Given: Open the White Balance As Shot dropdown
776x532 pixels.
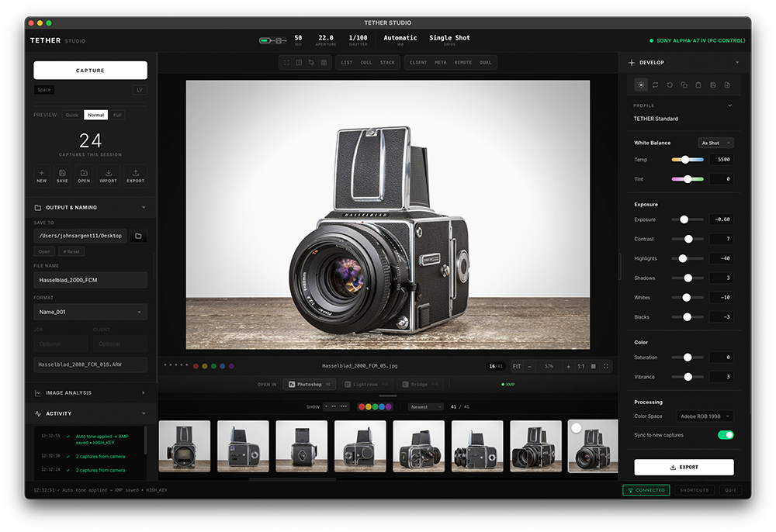Looking at the screenshot, I should [x=715, y=143].
